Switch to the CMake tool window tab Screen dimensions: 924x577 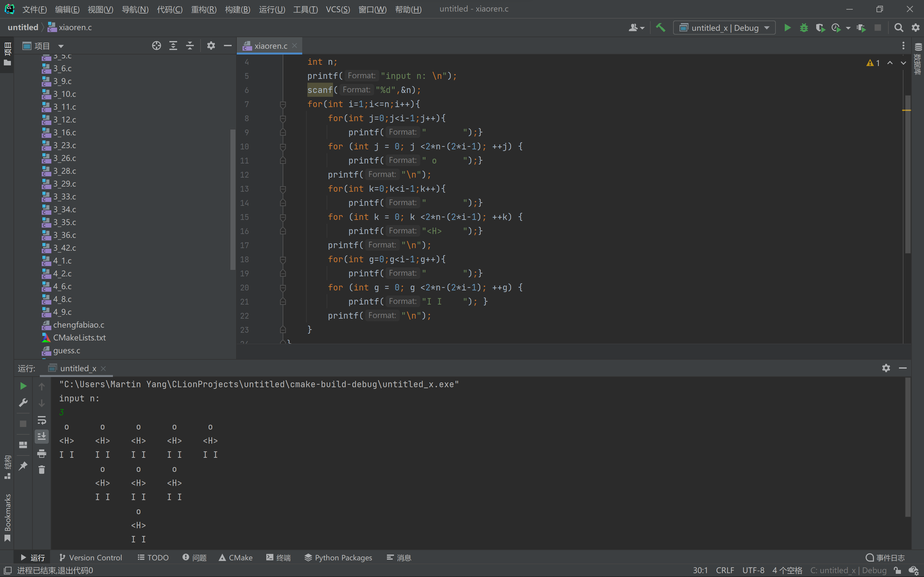(235, 557)
